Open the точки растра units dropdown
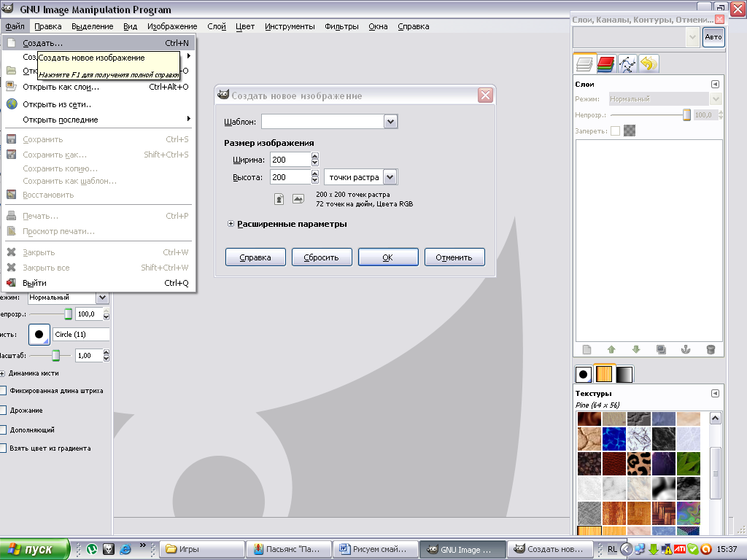747x560 pixels. click(390, 177)
